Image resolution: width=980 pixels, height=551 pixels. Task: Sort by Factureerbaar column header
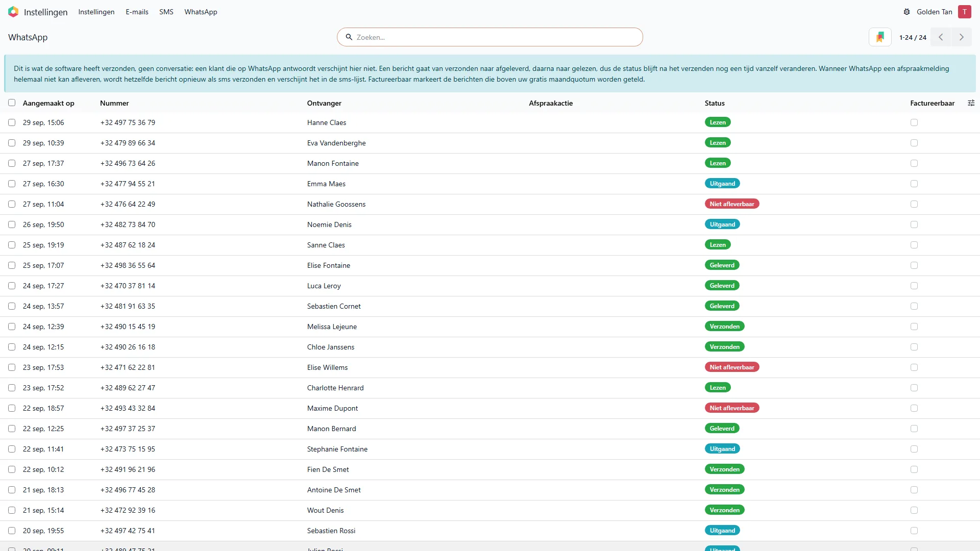pyautogui.click(x=932, y=103)
